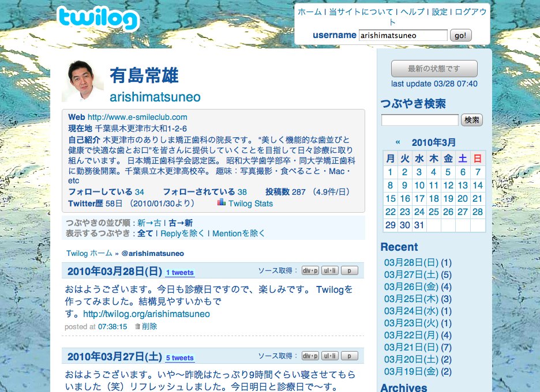Open Recent entry 03月19日(金)
This screenshot has height=392, width=540.
click(x=411, y=371)
